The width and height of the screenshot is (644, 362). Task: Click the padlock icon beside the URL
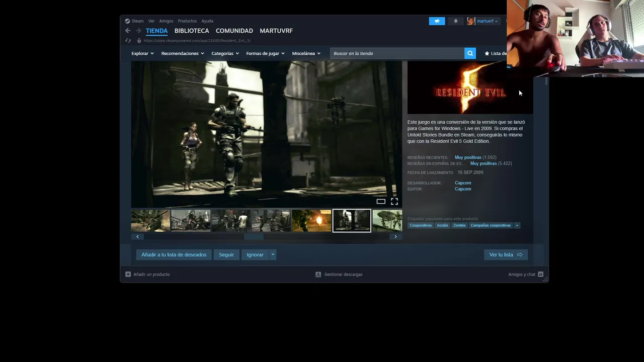tap(139, 41)
